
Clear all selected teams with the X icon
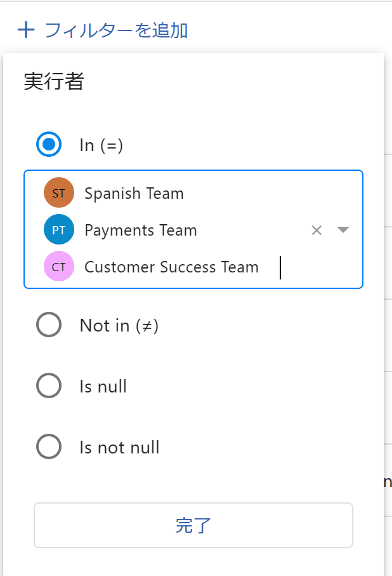click(317, 230)
